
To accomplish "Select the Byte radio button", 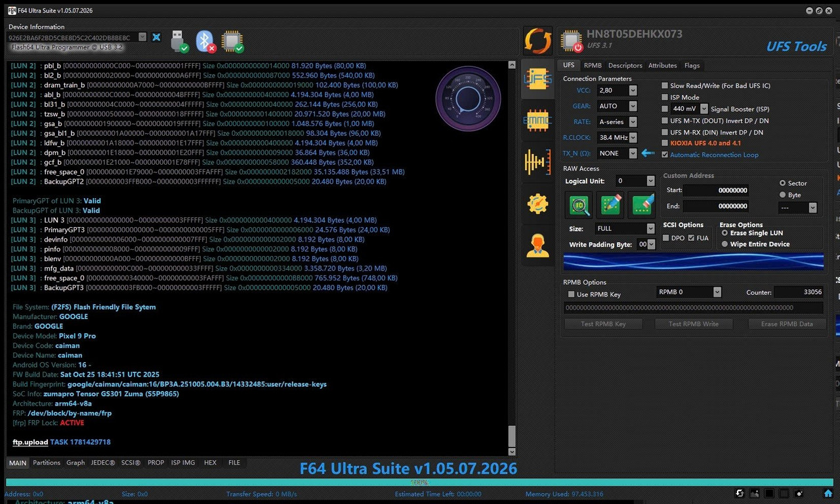I will (782, 195).
